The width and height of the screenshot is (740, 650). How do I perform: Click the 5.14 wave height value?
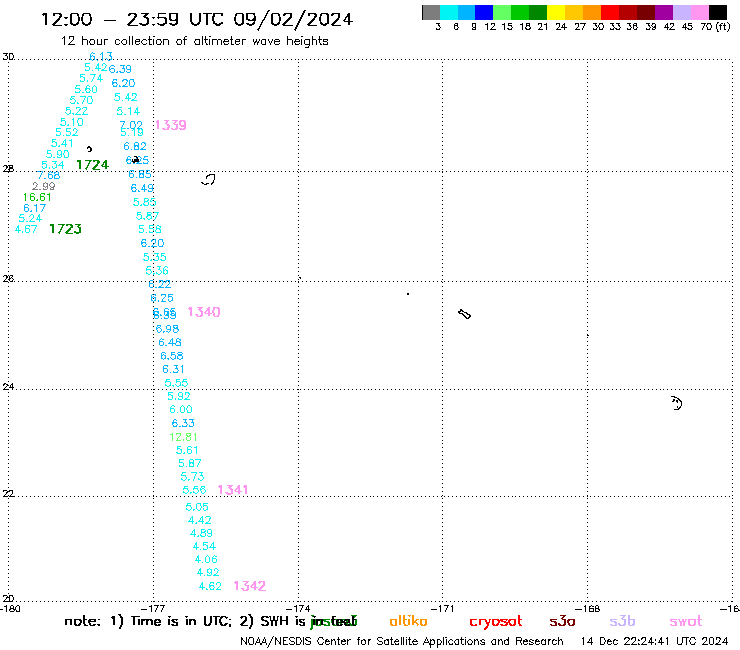[128, 111]
